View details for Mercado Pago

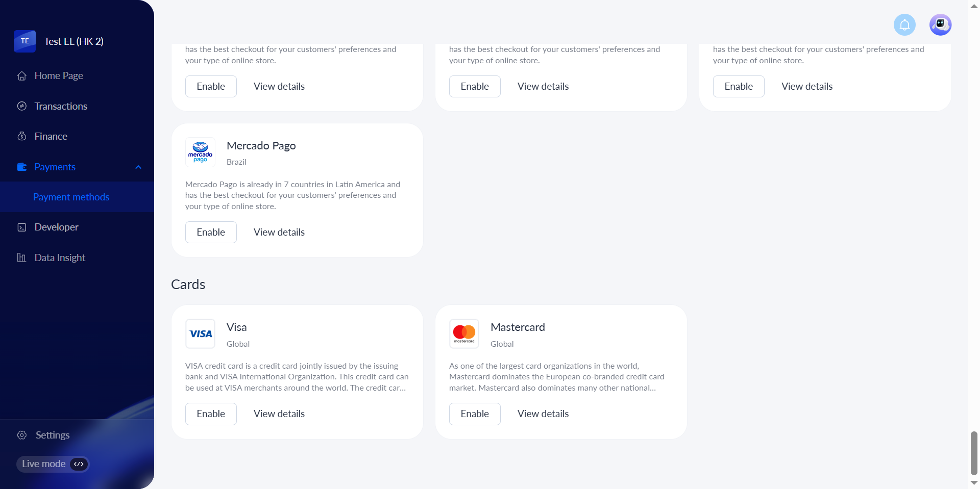279,232
